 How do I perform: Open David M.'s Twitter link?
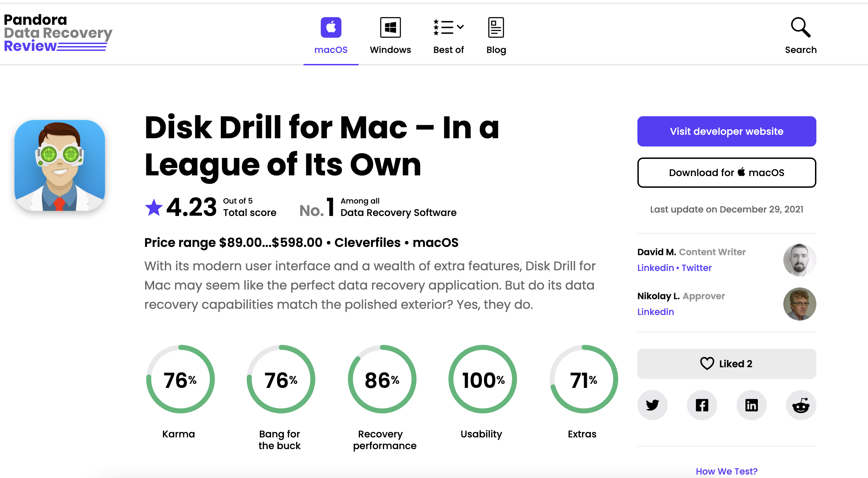click(696, 268)
